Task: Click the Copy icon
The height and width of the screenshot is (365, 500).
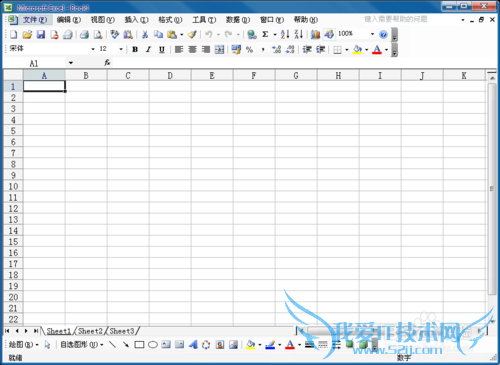Action: point(158,34)
